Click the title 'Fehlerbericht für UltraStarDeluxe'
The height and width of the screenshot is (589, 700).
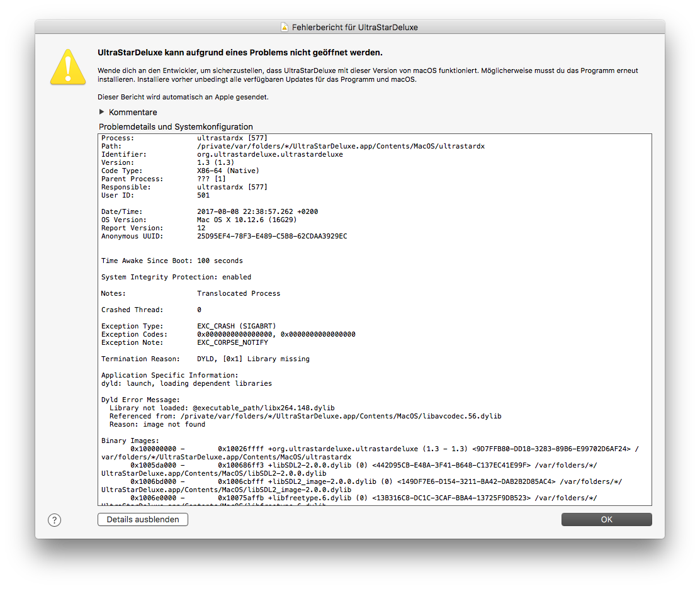pos(355,27)
